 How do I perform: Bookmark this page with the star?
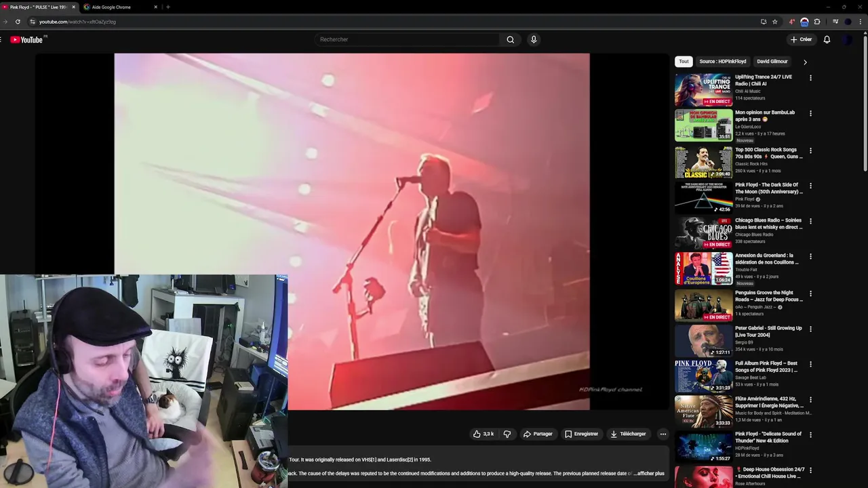click(775, 22)
